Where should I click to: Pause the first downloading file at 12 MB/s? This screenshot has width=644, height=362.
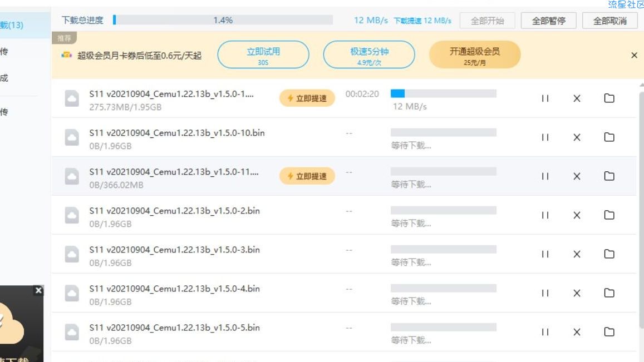pyautogui.click(x=545, y=98)
